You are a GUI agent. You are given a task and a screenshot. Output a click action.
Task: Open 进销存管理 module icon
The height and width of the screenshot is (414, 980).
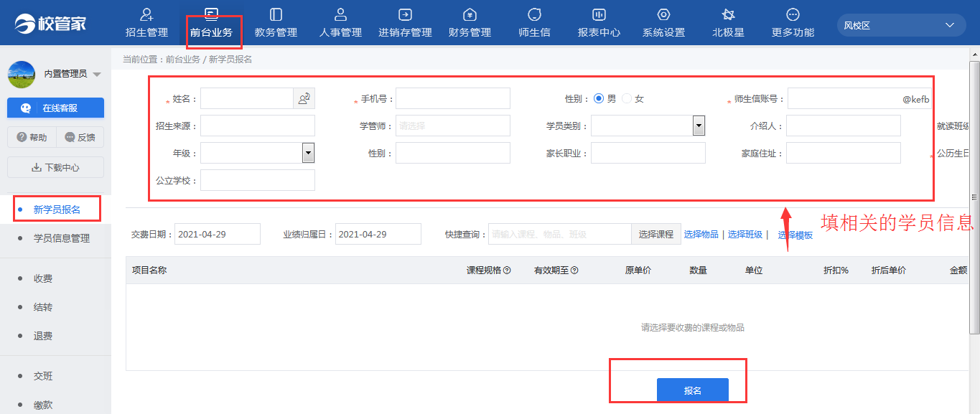tap(405, 14)
